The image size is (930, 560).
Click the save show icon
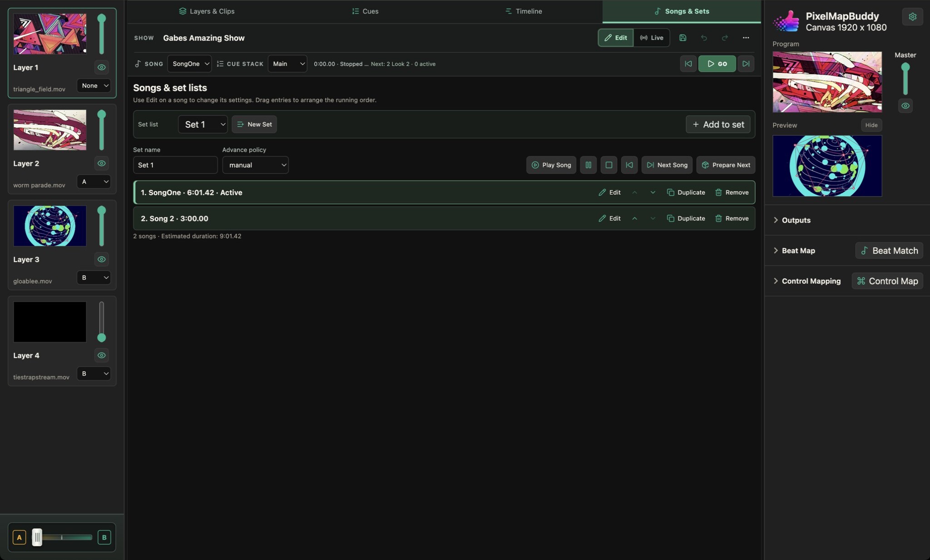tap(683, 38)
